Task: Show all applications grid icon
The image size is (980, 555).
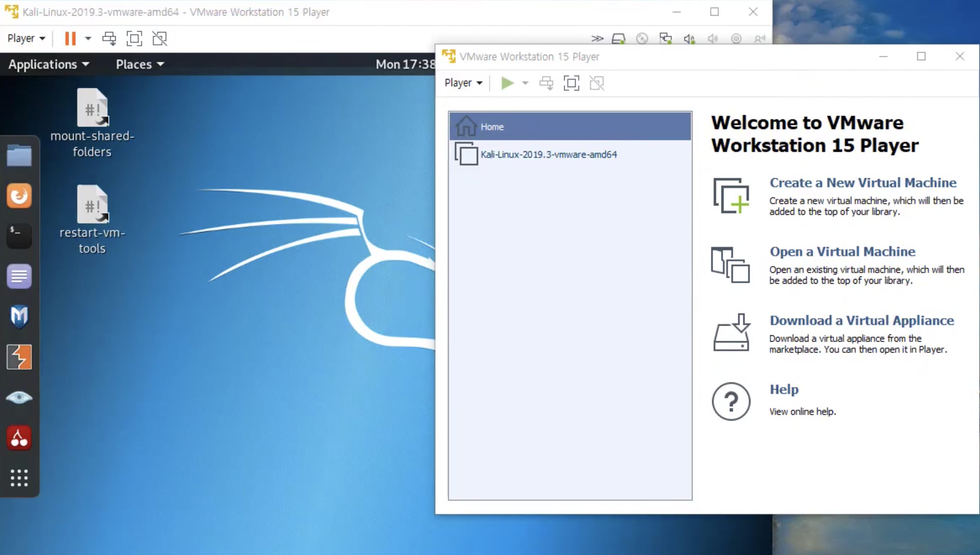Action: (19, 478)
